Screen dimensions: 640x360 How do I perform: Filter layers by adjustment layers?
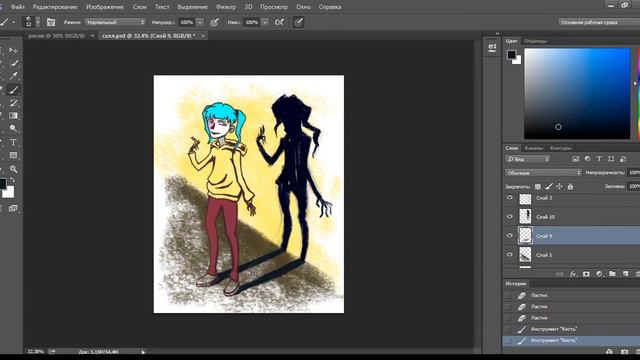(588, 159)
